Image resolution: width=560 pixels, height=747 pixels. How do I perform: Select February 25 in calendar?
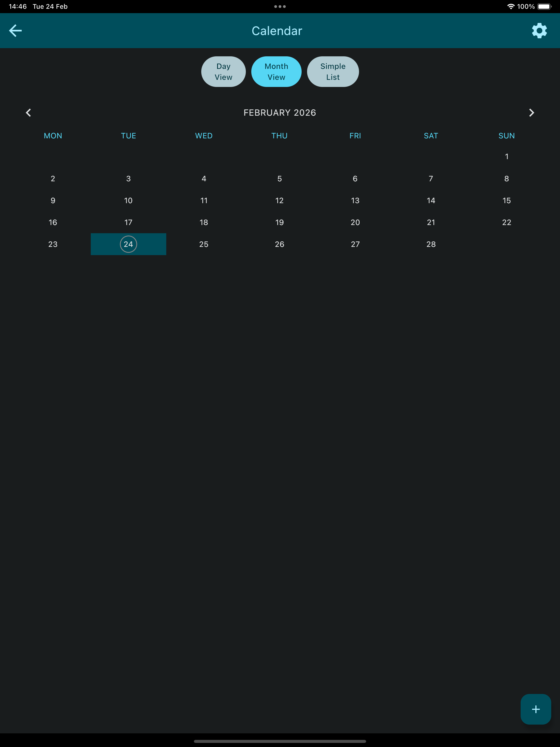[204, 244]
